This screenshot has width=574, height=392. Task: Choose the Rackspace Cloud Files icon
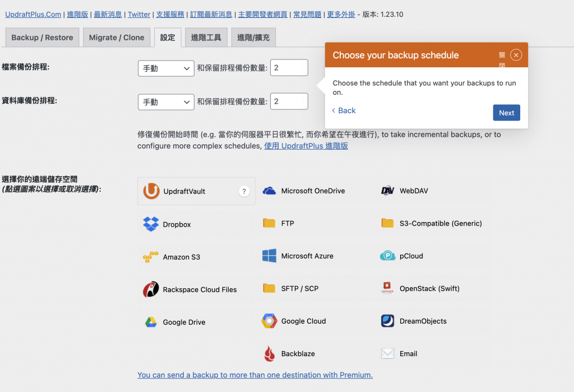[x=151, y=289]
